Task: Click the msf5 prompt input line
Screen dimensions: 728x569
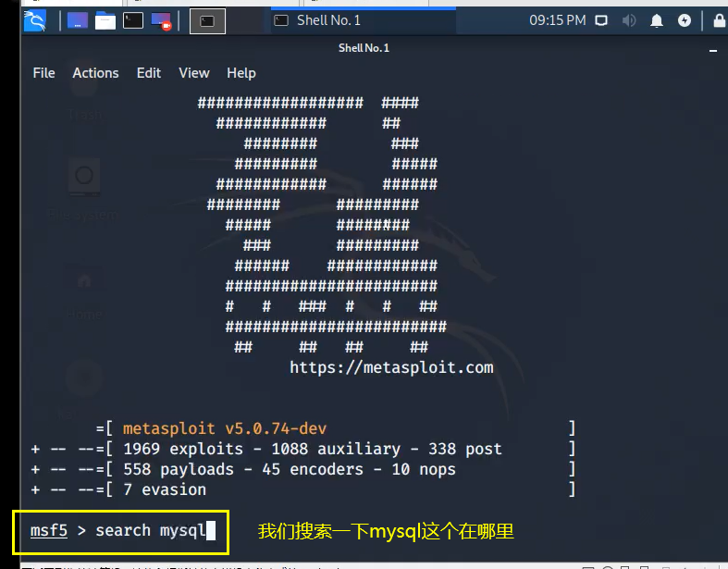Action: pos(123,530)
